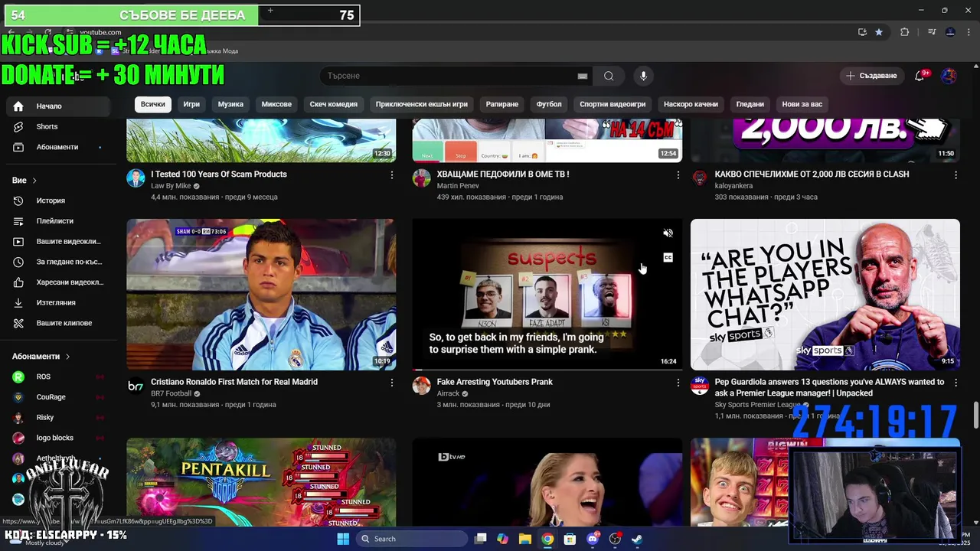Image resolution: width=980 pixels, height=551 pixels.
Task: Click the Windows taskbar Search box
Action: [x=412, y=539]
